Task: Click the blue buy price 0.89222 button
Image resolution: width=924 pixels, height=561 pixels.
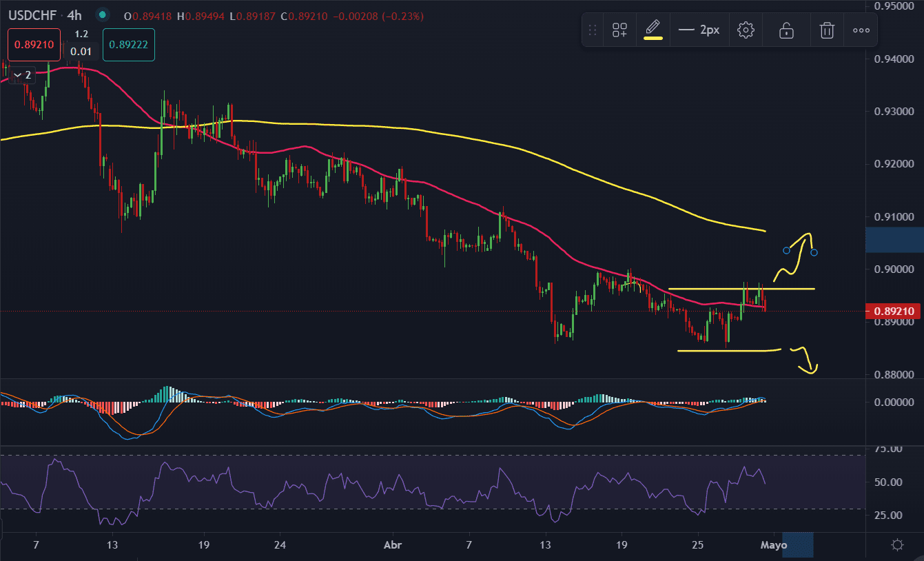Action: tap(128, 45)
